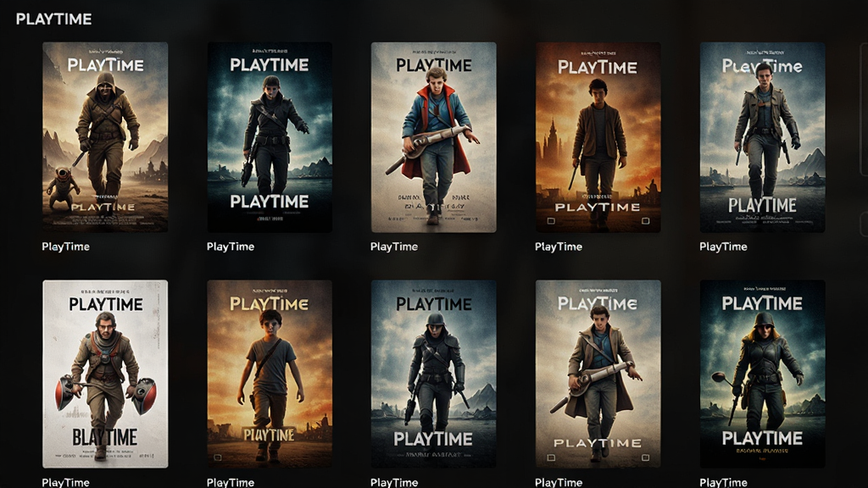
Task: Open the poster of man in tan trench coat
Action: click(x=598, y=374)
